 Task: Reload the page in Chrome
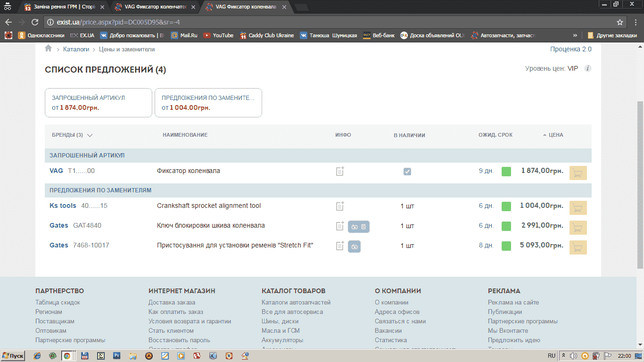35,22
